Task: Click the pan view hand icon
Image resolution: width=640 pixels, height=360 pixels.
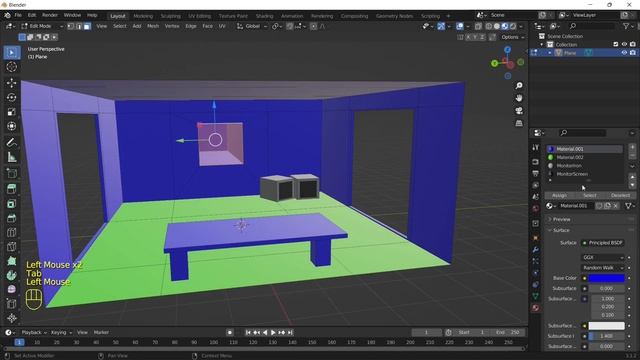Action: [519, 98]
